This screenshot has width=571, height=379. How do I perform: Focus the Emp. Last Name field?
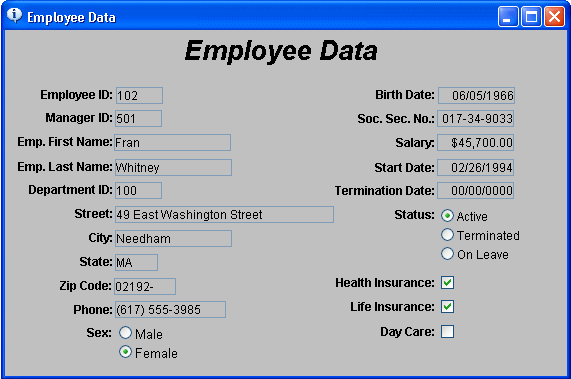click(x=173, y=167)
